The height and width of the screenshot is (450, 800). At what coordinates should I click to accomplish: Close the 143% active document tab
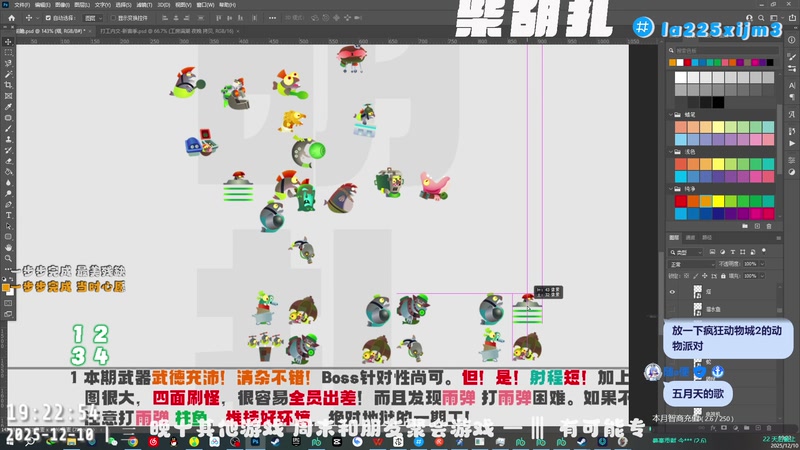tap(90, 31)
